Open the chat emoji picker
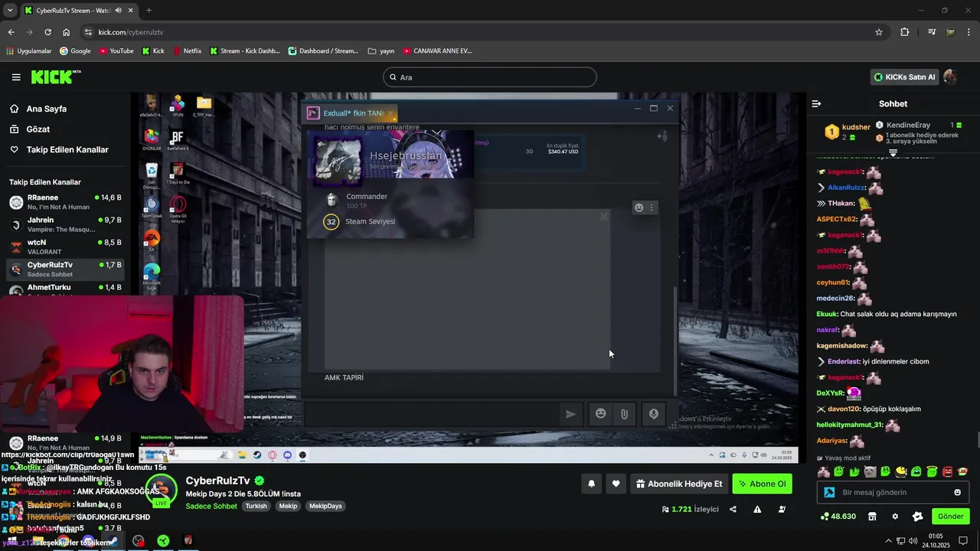980x551 pixels. [x=957, y=492]
